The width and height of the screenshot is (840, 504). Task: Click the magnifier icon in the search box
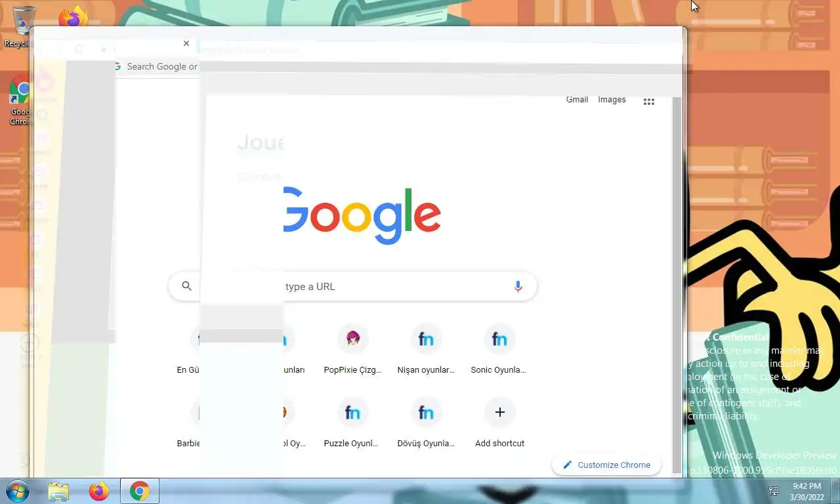pos(186,286)
